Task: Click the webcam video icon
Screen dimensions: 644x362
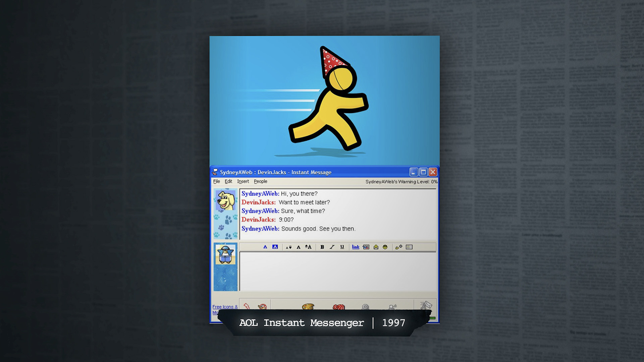Action: click(x=366, y=307)
